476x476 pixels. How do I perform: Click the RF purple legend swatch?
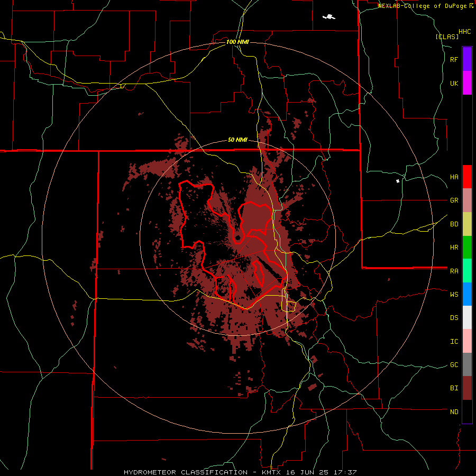[467, 59]
